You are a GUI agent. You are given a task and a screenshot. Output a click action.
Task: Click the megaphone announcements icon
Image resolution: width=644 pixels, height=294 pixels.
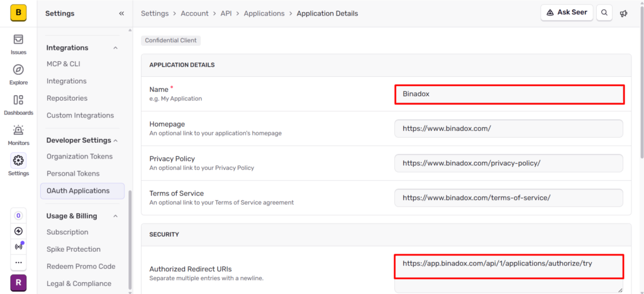point(623,14)
